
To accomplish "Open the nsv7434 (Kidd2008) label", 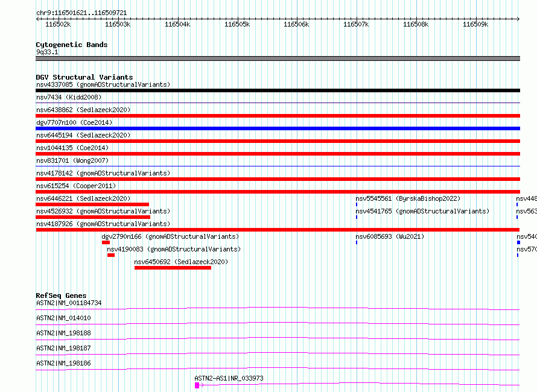I will click(69, 97).
